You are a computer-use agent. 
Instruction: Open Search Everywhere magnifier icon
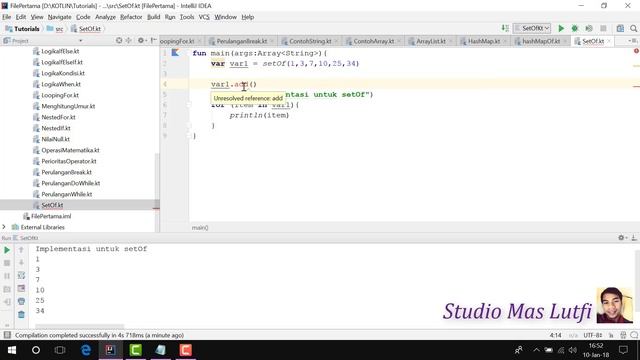[x=633, y=28]
